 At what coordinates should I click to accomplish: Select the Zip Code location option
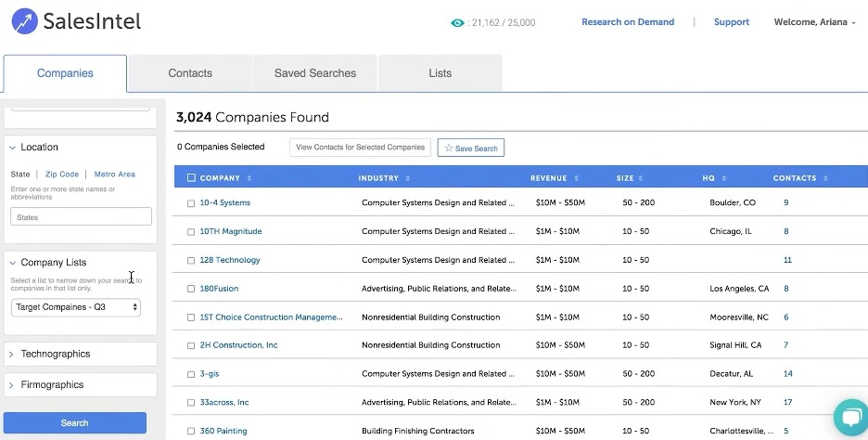tap(62, 174)
